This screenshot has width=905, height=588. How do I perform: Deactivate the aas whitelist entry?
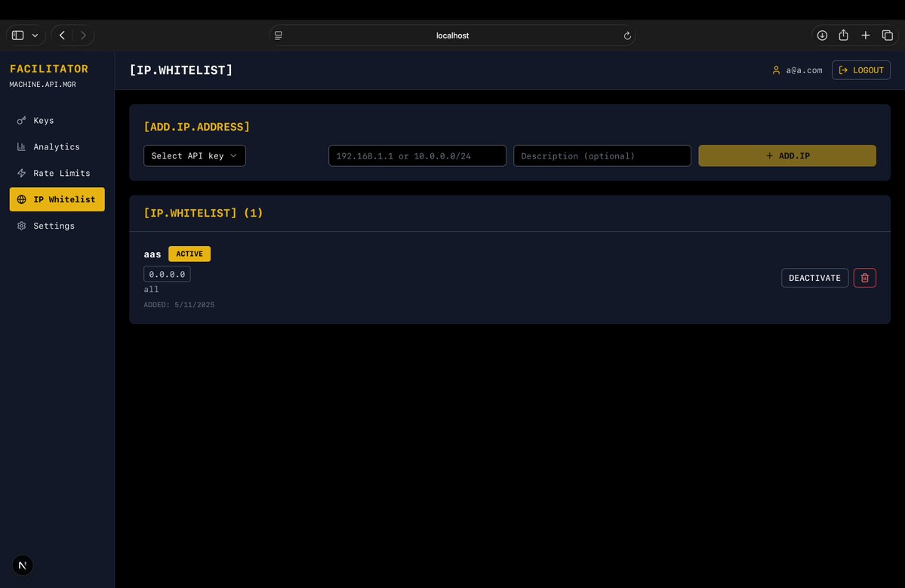coord(814,278)
